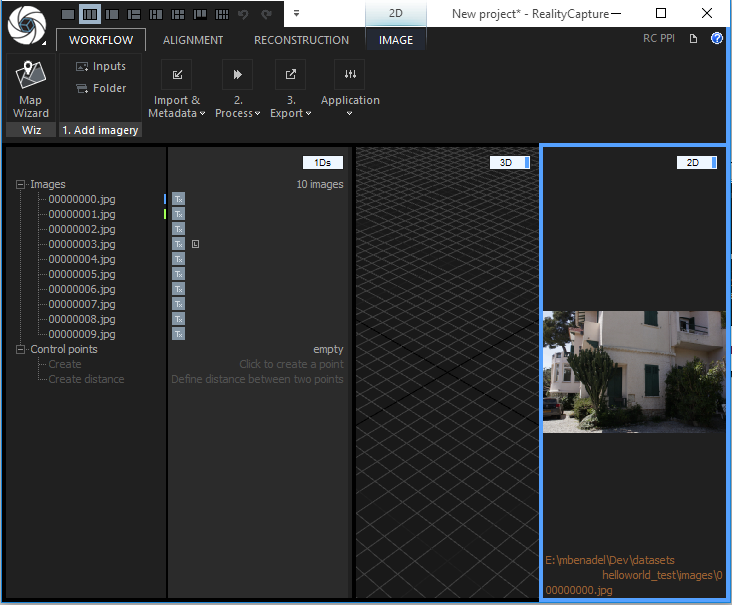Toggle the L flag on 00000003.jpg
The width and height of the screenshot is (732, 605).
196,244
